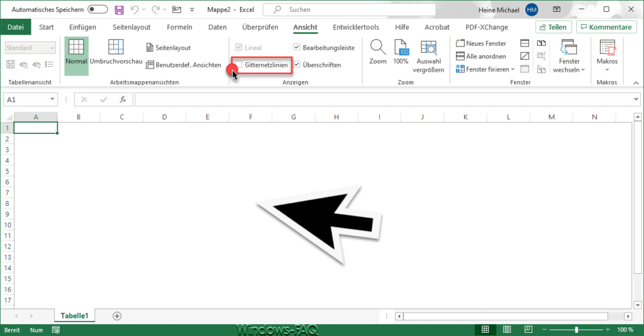Open a Neues Fenster
This screenshot has height=336, width=644.
click(x=481, y=43)
